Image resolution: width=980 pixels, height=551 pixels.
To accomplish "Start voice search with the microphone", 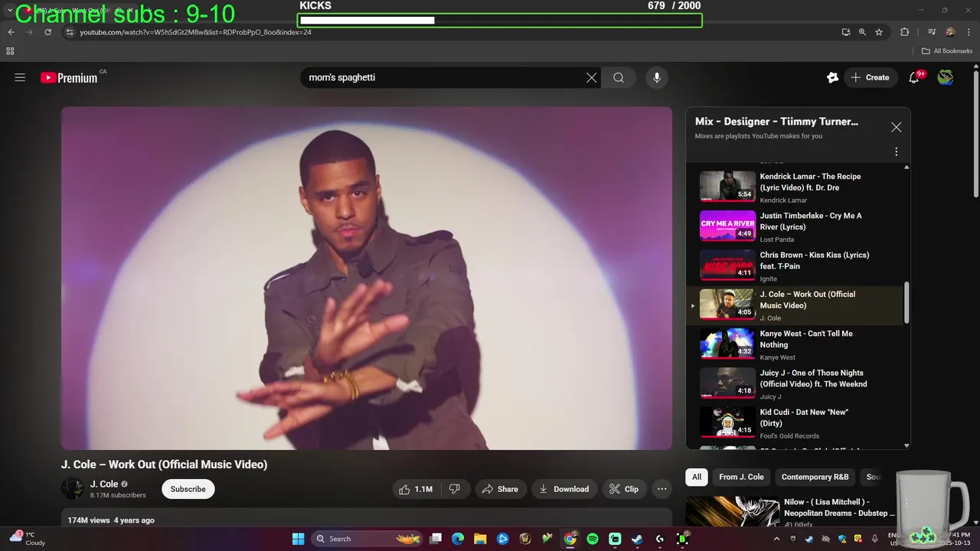I will pos(656,77).
